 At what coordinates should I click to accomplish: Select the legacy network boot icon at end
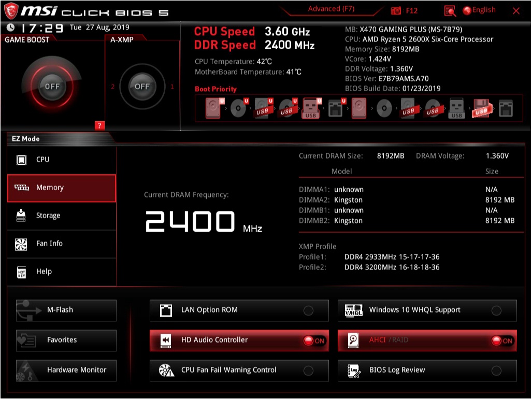click(506, 109)
